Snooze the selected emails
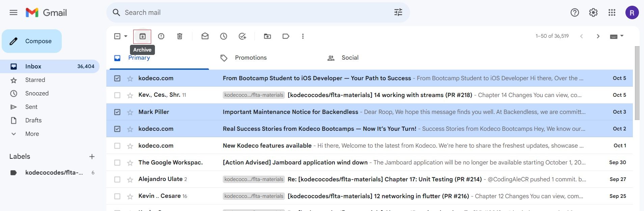Image resolution: width=644 pixels, height=211 pixels. point(223,36)
